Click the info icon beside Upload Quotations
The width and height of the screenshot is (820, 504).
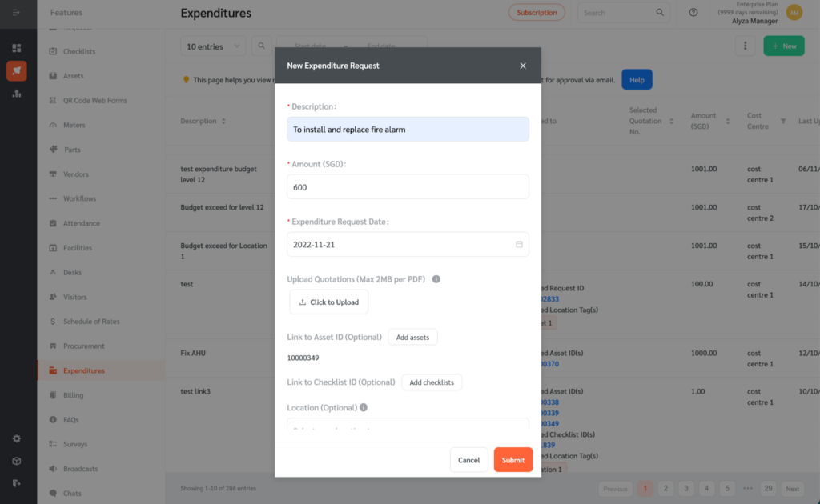pyautogui.click(x=436, y=279)
